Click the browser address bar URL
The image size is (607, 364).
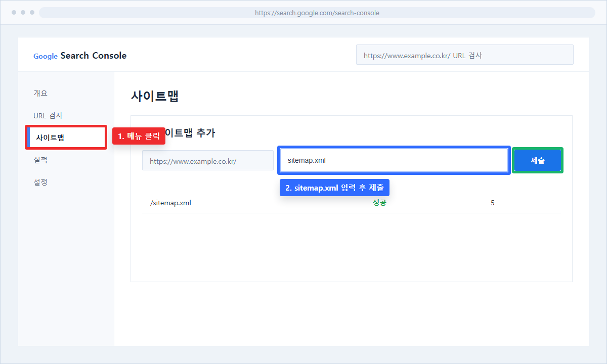pyautogui.click(x=317, y=13)
